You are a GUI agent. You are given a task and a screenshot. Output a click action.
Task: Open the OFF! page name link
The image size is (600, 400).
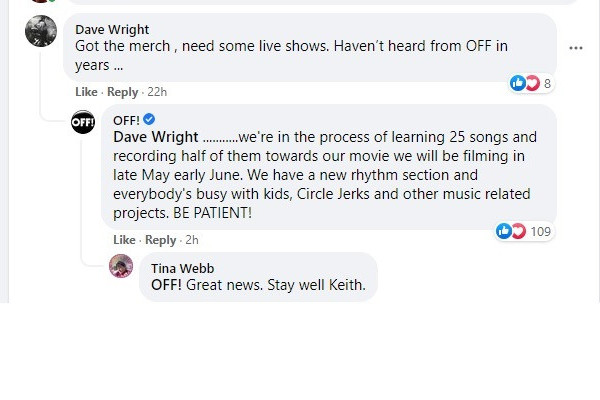126,120
